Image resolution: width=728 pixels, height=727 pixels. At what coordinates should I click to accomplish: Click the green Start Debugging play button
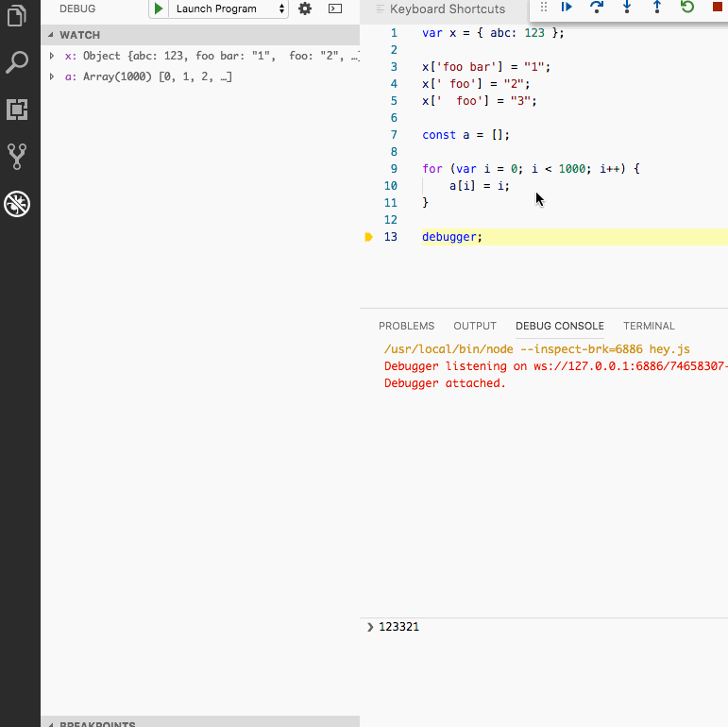point(159,8)
